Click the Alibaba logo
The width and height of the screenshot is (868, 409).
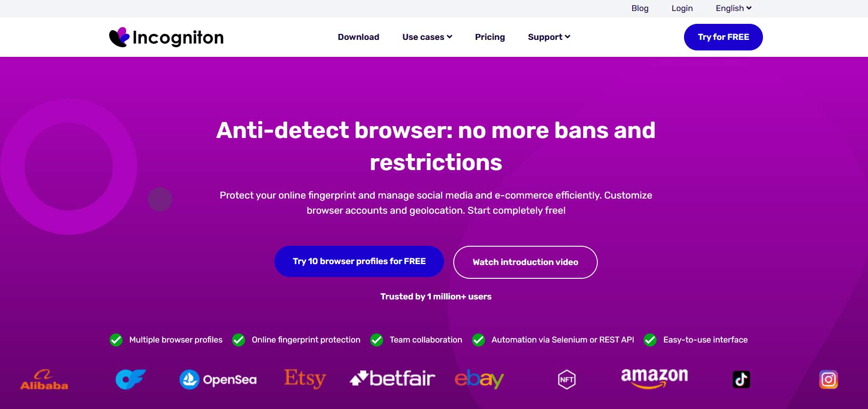[x=44, y=380]
